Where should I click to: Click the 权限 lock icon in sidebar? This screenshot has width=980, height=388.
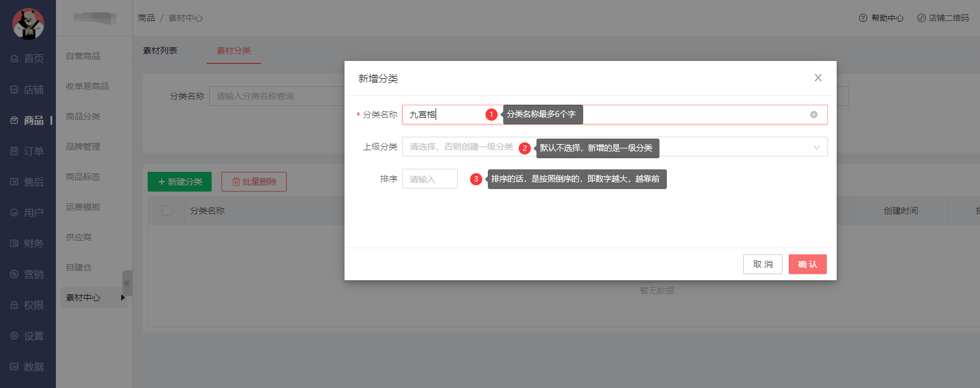point(14,305)
